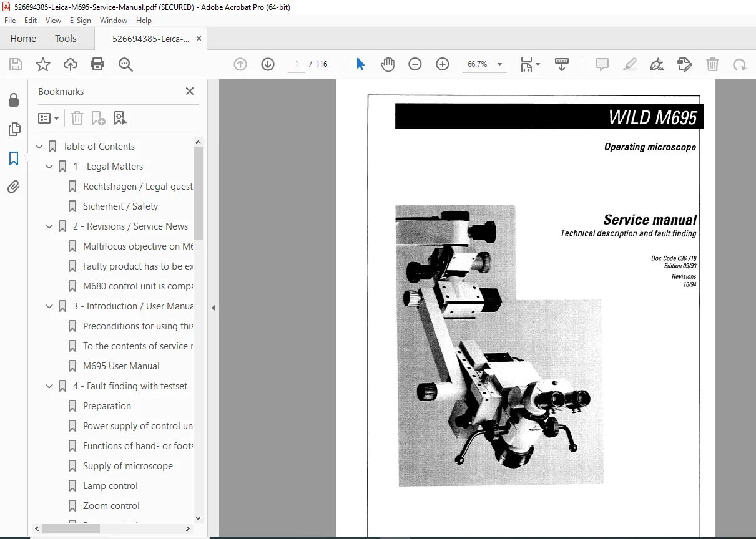Select the highlighter pen tool

630,64
